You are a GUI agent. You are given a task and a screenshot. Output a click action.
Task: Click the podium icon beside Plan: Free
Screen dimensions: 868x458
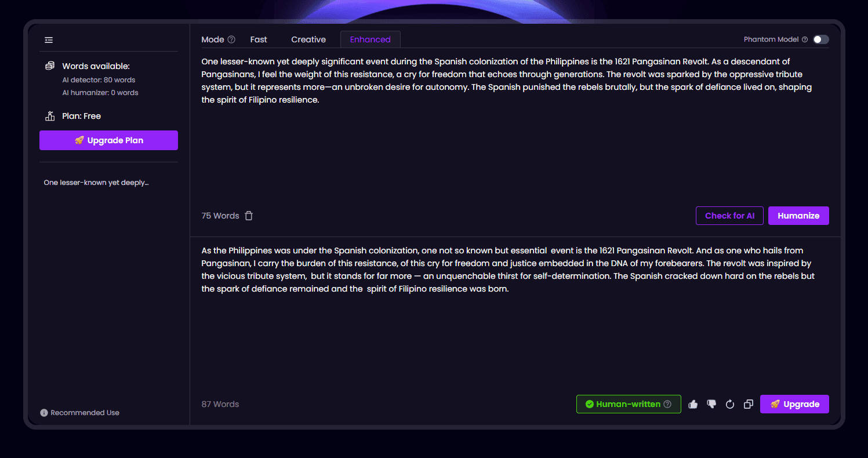50,116
